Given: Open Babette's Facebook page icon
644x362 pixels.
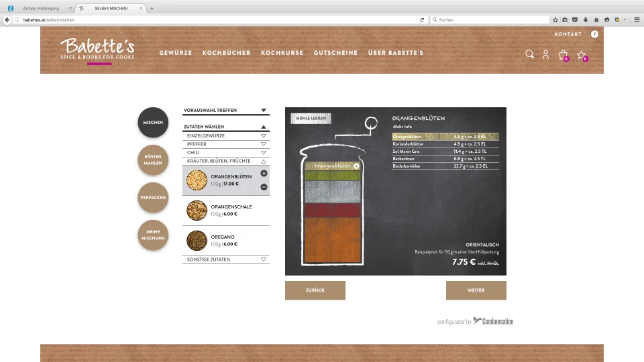Looking at the screenshot, I should coord(594,34).
